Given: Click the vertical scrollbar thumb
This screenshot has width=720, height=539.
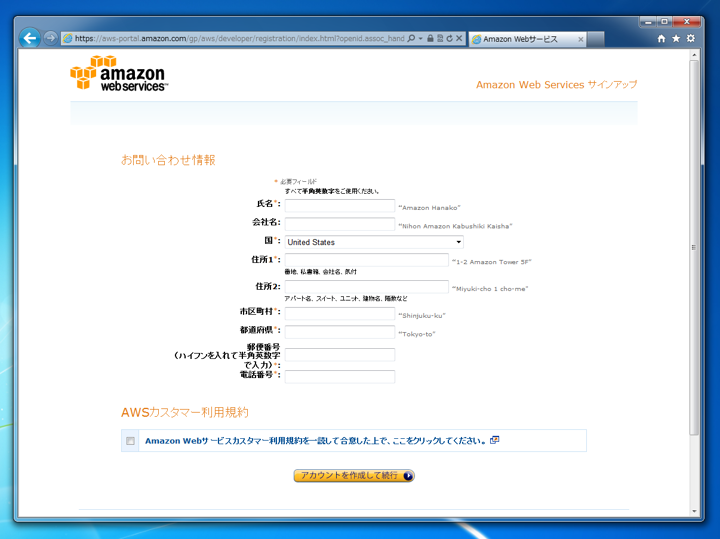Looking at the screenshot, I should pos(694,247).
